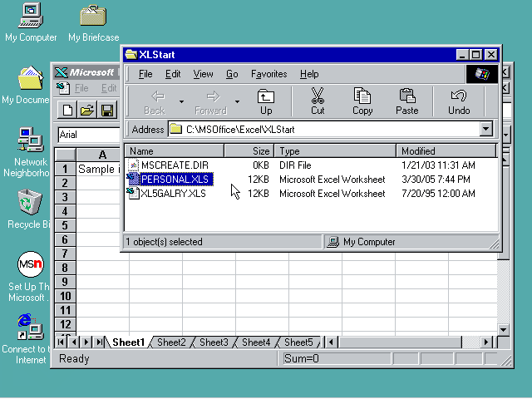The width and height of the screenshot is (532, 399).
Task: Open Edit menu in XLStart window
Action: tap(173, 74)
